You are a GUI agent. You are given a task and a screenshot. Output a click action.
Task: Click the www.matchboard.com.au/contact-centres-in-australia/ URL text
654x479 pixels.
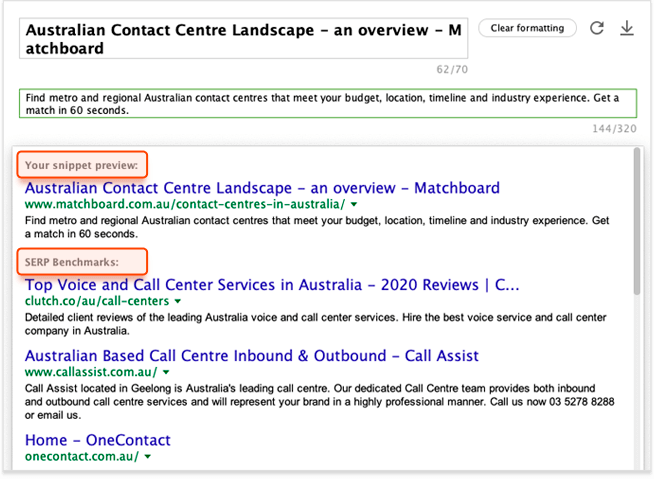coord(185,204)
